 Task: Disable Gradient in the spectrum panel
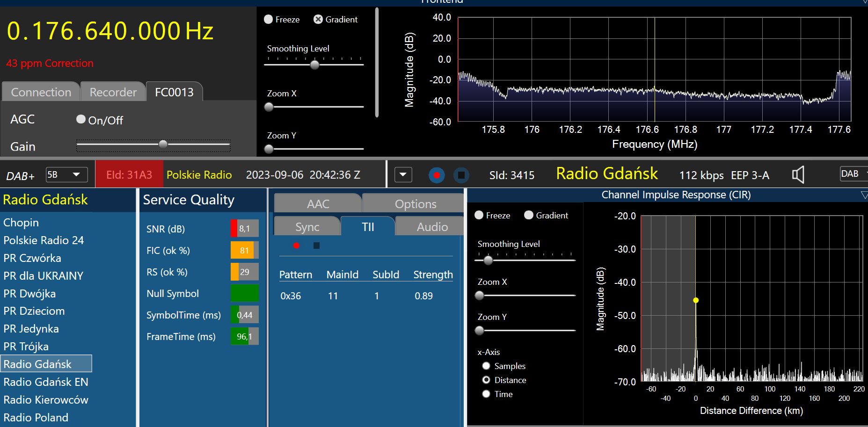[318, 20]
